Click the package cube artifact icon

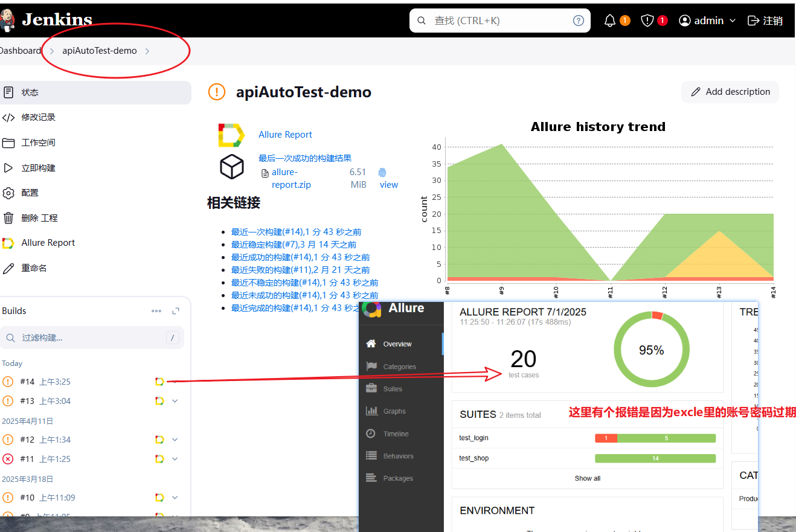(232, 166)
